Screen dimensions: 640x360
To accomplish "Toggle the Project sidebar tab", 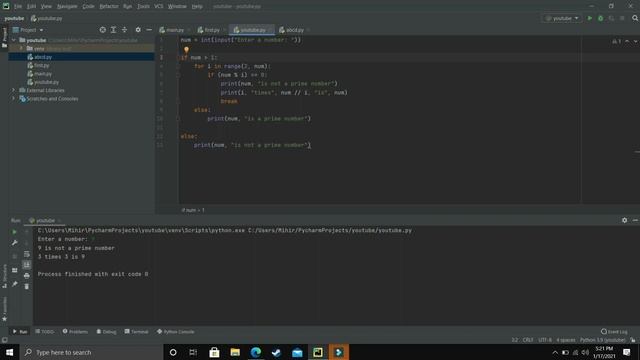I will pyautogui.click(x=4, y=38).
